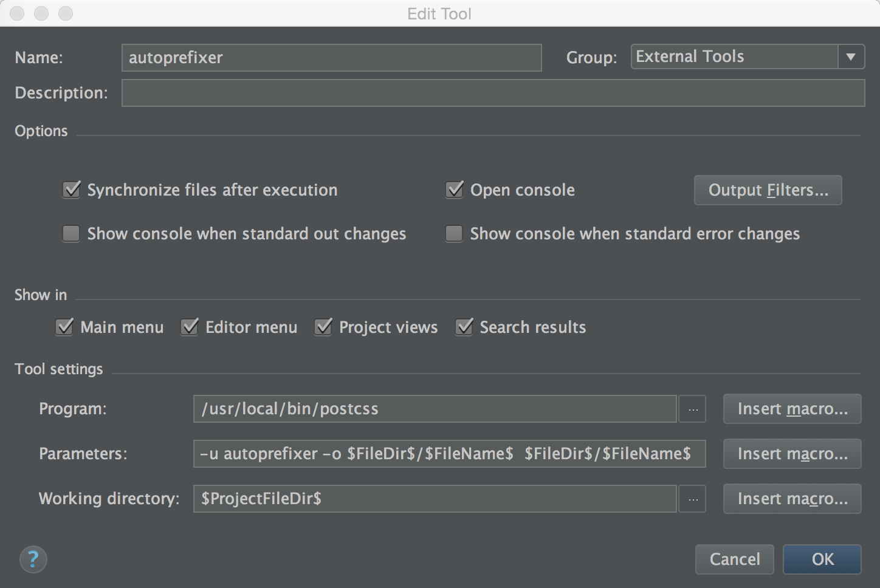Insert macro for Working directory field
Screen dimensions: 880x588
(x=792, y=499)
